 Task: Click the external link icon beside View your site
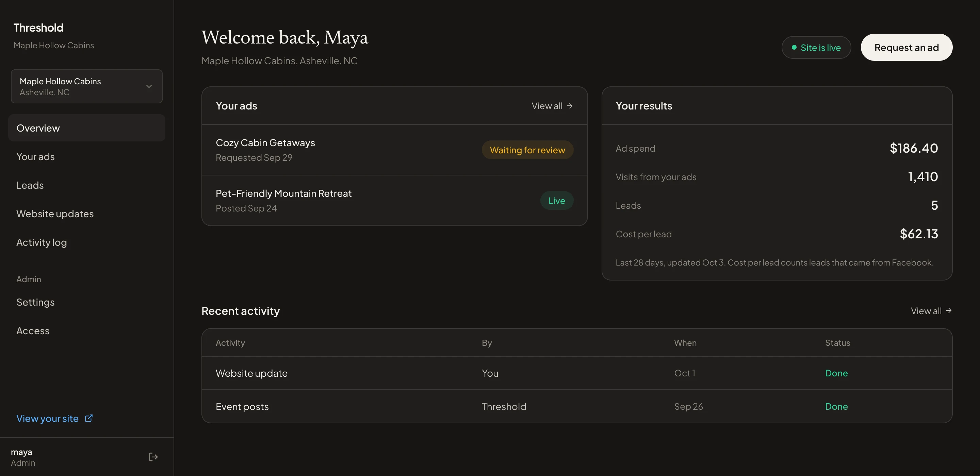point(88,418)
